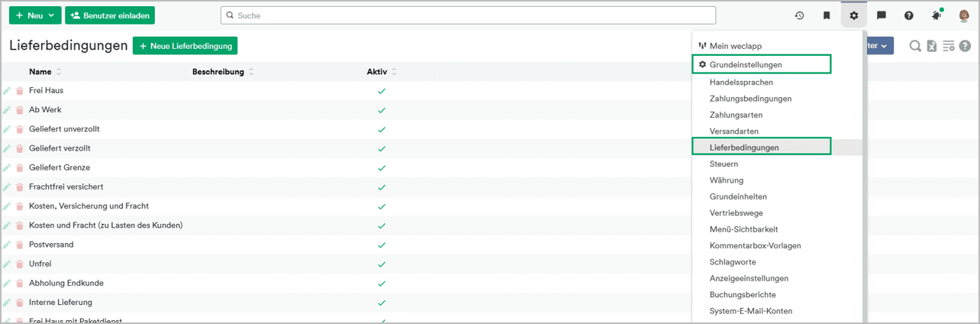Expand the green Neu dropdown button
This screenshot has width=980, height=324.
click(34, 15)
